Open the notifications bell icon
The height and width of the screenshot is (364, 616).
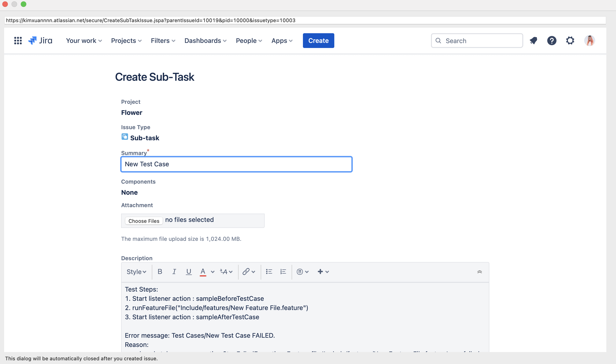point(533,41)
